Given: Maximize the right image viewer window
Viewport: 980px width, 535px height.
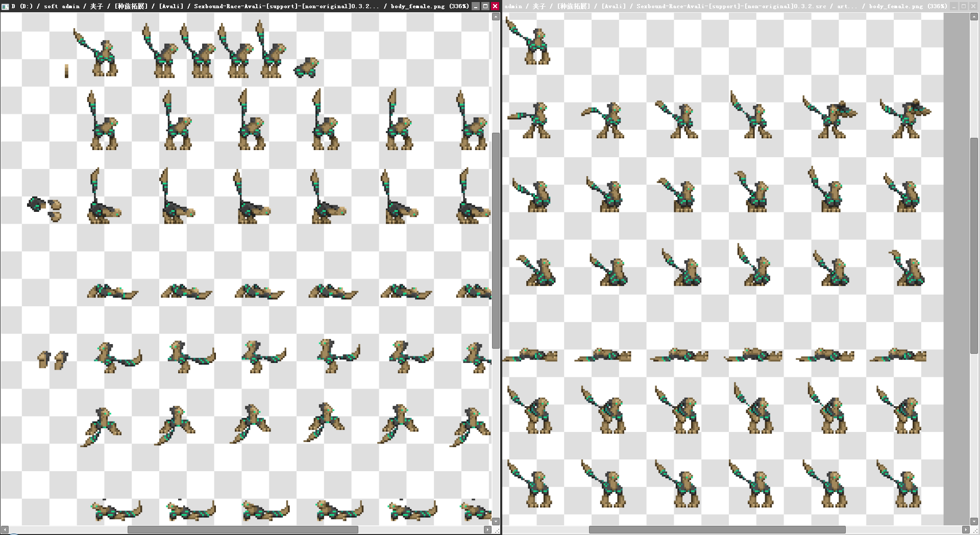Looking at the screenshot, I should pos(964,6).
